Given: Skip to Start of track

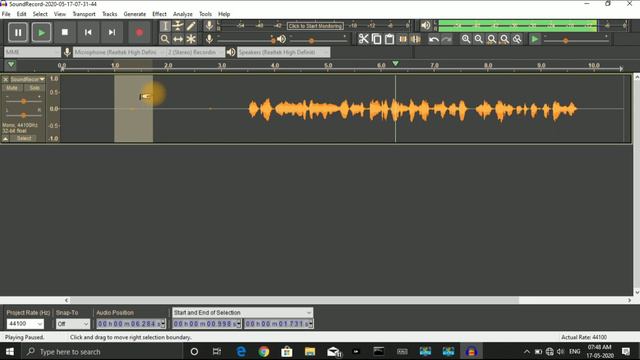Looking at the screenshot, I should 88,32.
